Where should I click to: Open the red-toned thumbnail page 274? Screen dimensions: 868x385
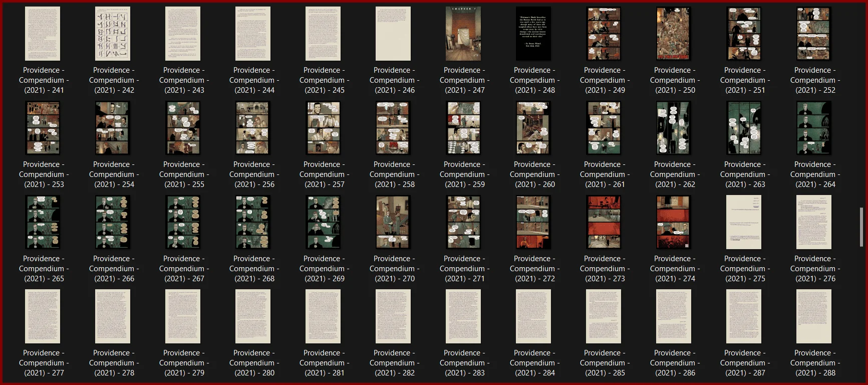(x=674, y=222)
